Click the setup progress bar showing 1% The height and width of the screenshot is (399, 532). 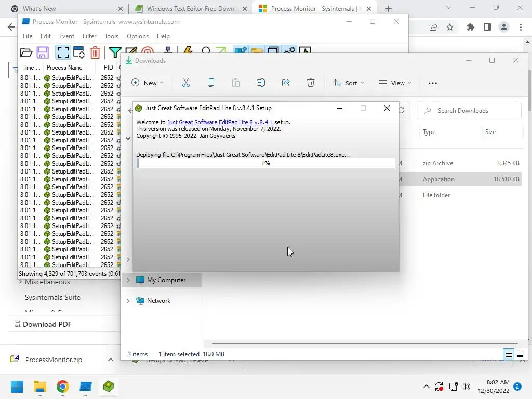coord(265,163)
